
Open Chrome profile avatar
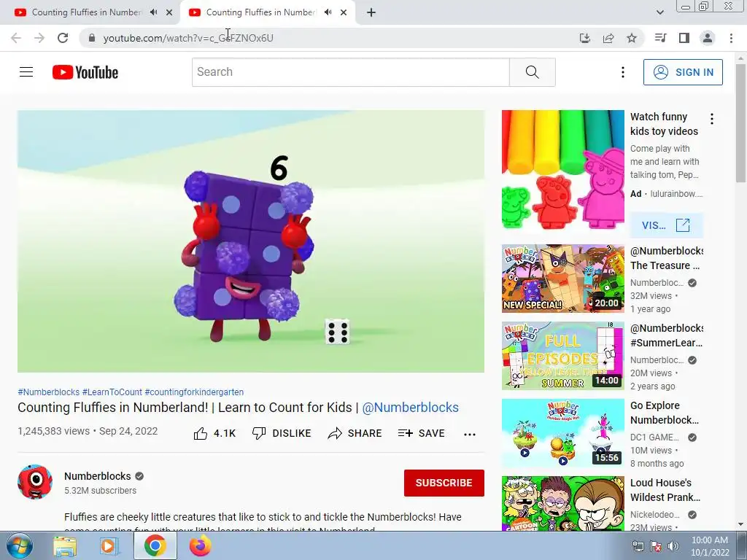pyautogui.click(x=708, y=38)
